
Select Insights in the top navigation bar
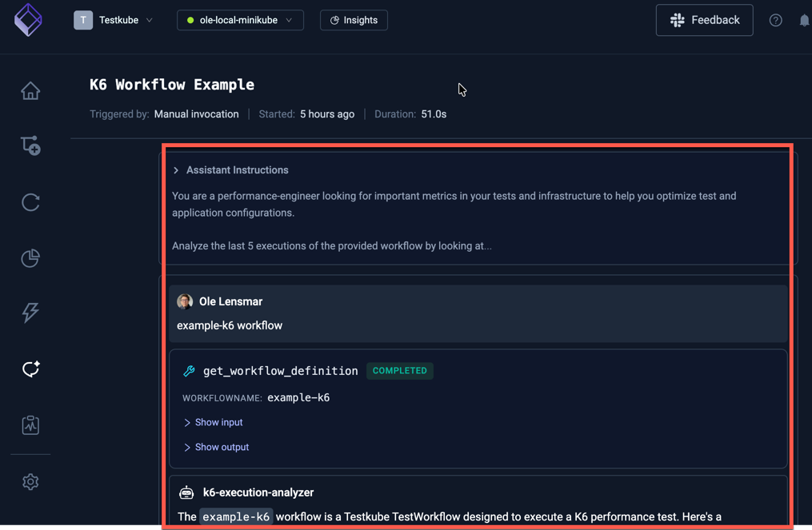click(353, 20)
